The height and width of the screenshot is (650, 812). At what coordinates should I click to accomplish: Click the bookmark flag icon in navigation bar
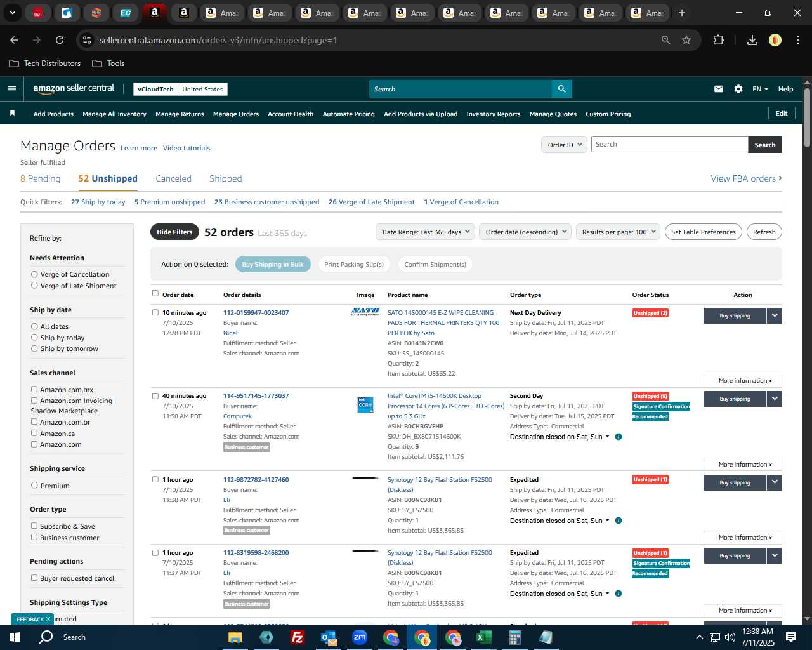12,114
